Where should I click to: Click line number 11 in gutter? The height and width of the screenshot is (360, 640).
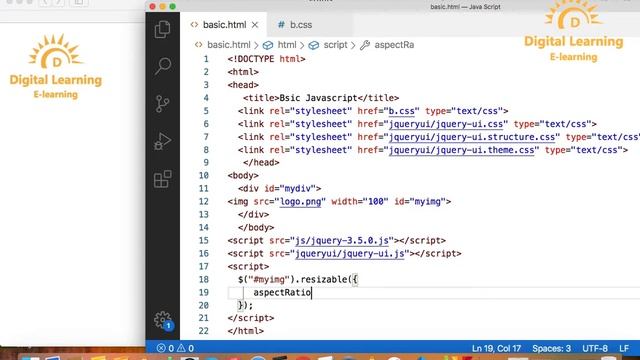click(x=203, y=189)
